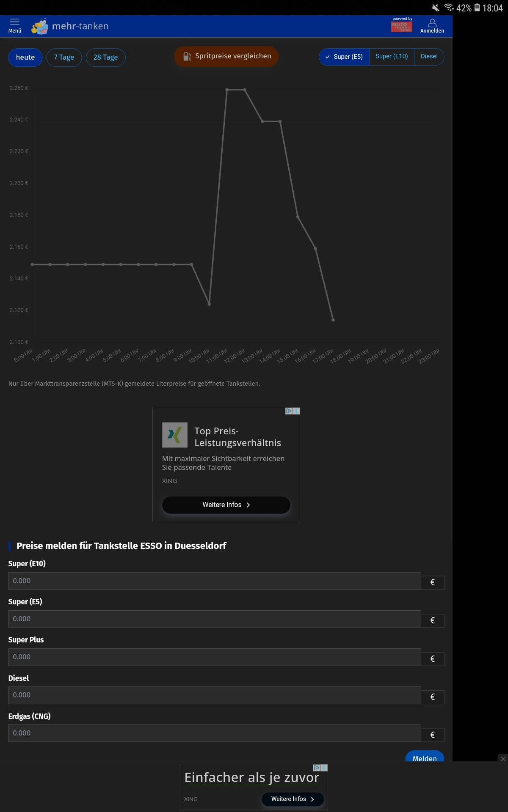Open Weitere Infos in the XING ad
This screenshot has width=508, height=812.
point(226,505)
